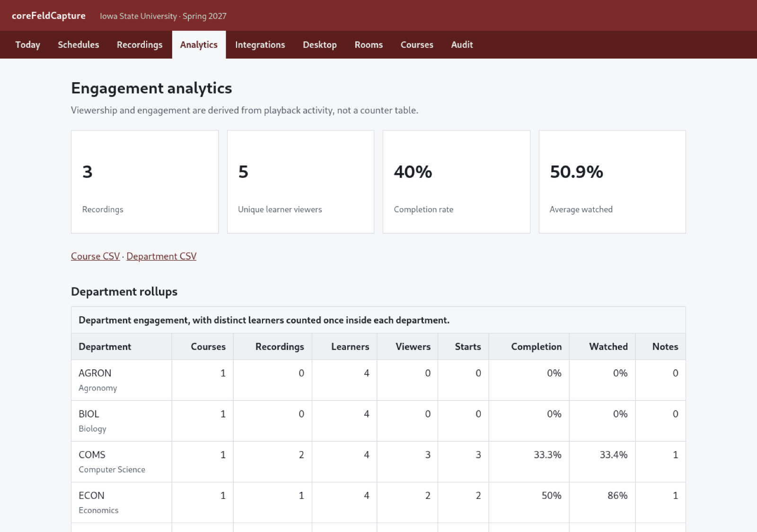Click the Unique learner viewers card
This screenshot has width=757, height=532.
pyautogui.click(x=300, y=182)
